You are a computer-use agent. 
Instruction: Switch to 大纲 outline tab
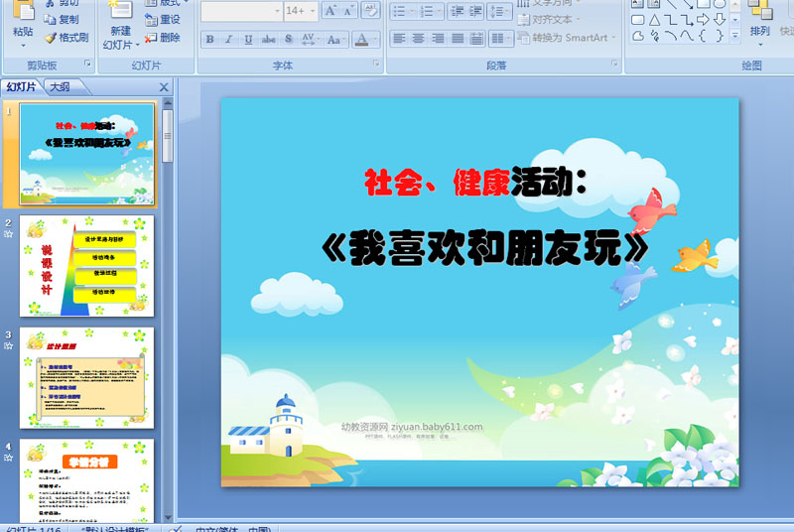click(61, 87)
